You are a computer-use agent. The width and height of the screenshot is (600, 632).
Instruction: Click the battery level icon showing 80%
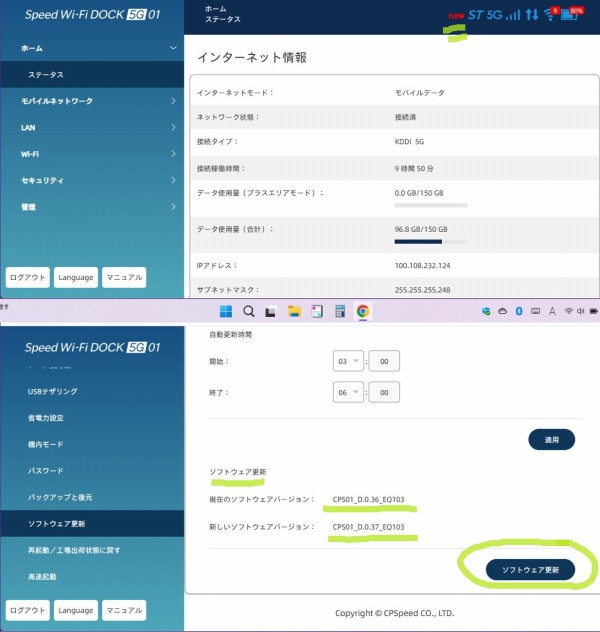[x=572, y=14]
